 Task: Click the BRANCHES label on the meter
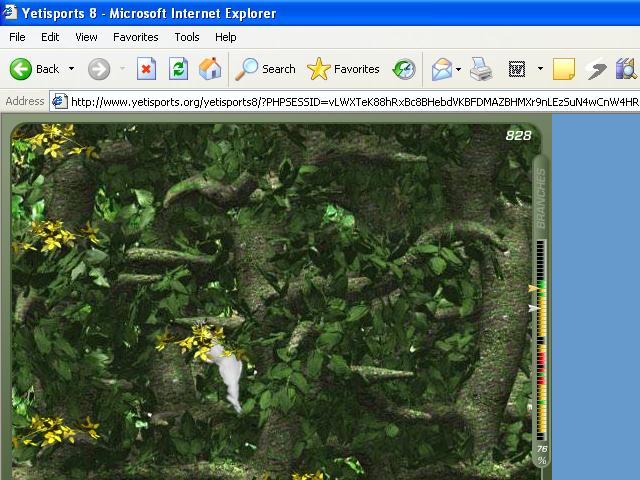pos(540,198)
